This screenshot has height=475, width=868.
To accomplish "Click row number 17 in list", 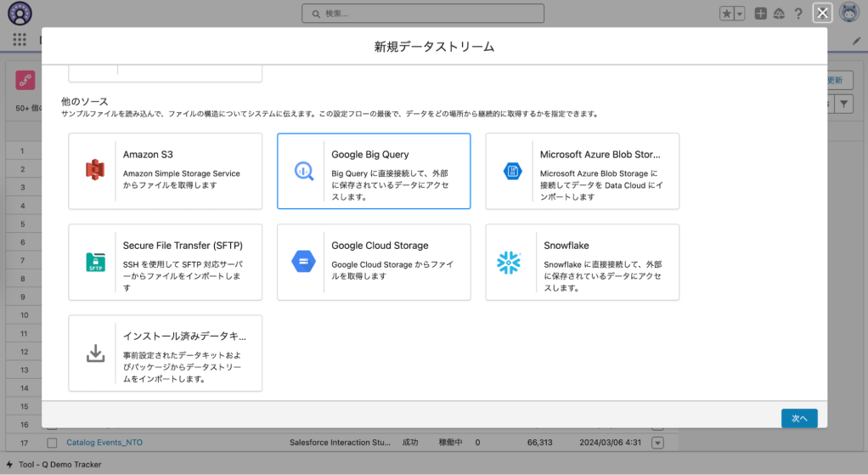I will coord(25,443).
